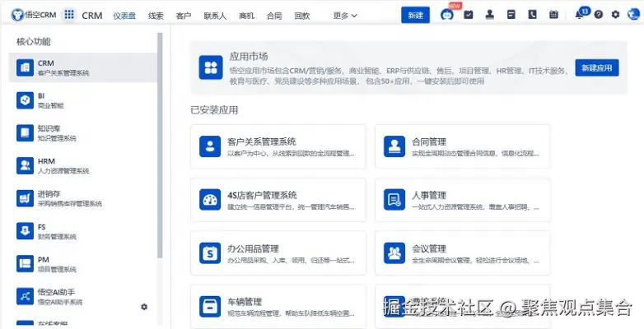The width and height of the screenshot is (644, 329).
Task: Click the 已安装应用 heading text
Action: point(214,110)
